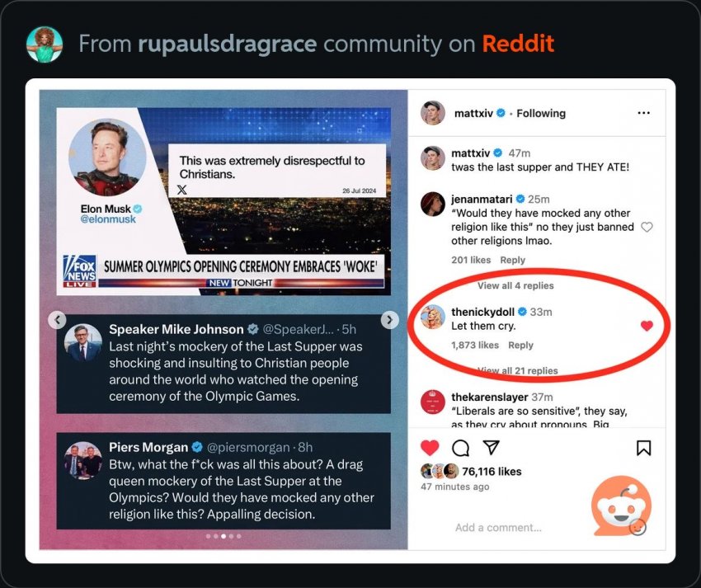Viewport: 701px width, 588px height.
Task: Open the mattxiv username in header
Action: click(473, 113)
